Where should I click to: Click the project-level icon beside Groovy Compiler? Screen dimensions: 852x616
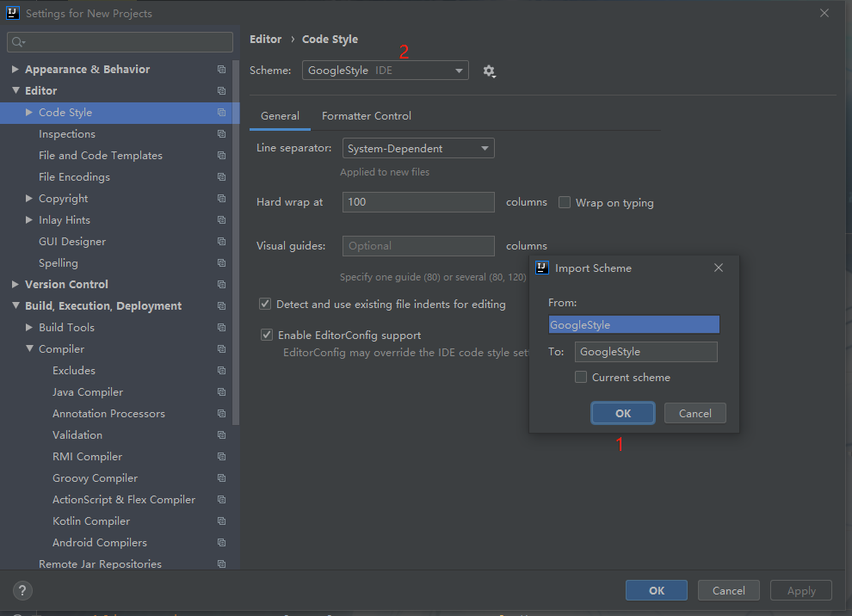coord(222,478)
